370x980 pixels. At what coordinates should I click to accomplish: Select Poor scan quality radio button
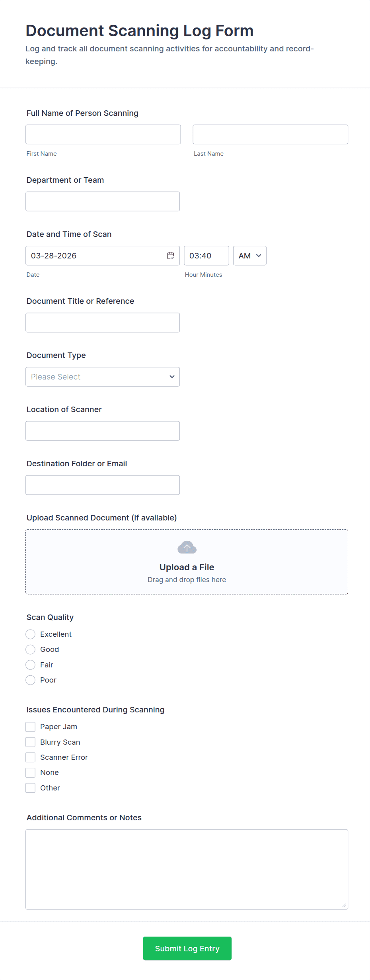pos(31,680)
